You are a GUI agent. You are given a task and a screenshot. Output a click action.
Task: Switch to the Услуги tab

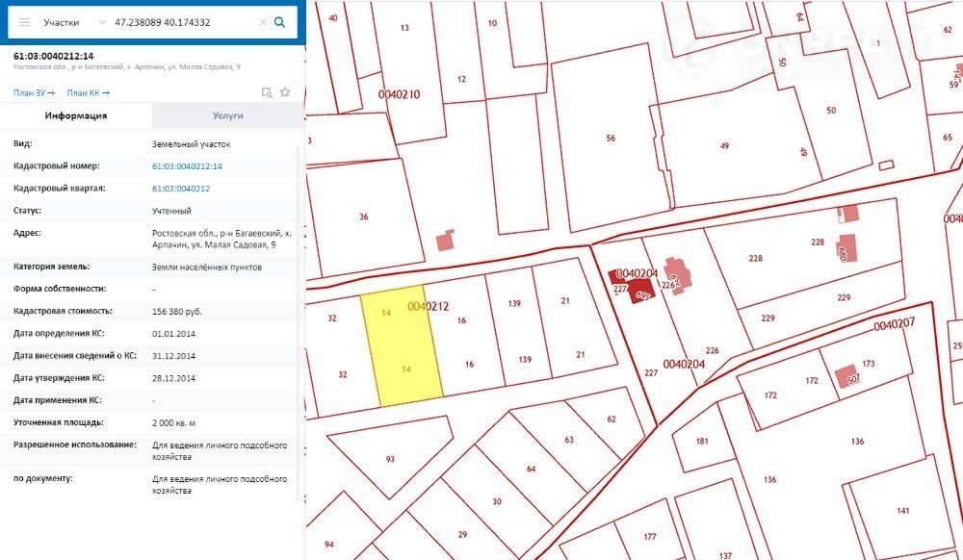pos(228,115)
